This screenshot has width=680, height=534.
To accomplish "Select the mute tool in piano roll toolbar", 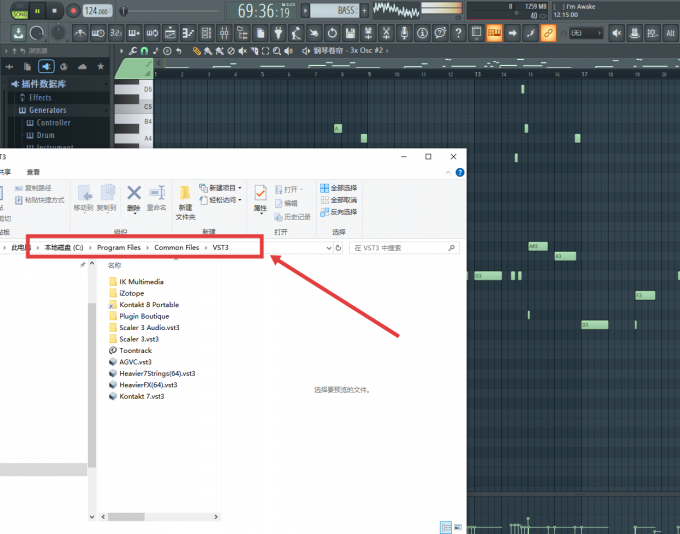I will pyautogui.click(x=242, y=51).
